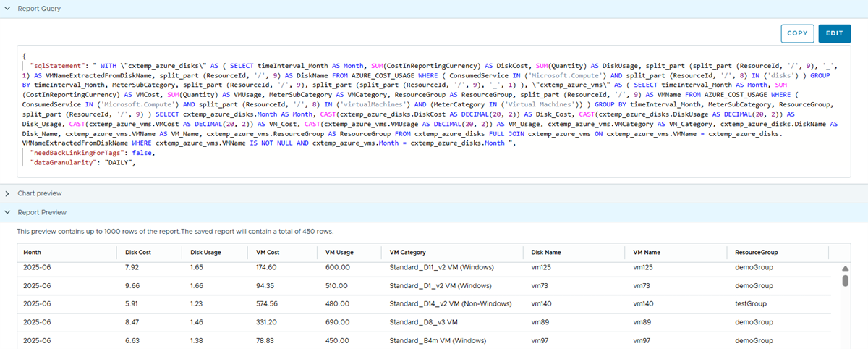868x349 pixels.
Task: Expand the Chart preview section
Action: 7,193
